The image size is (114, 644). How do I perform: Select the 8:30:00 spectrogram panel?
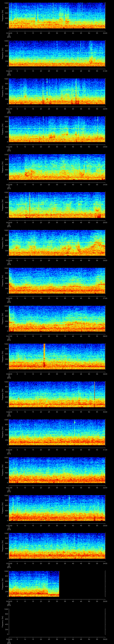coord(57,432)
